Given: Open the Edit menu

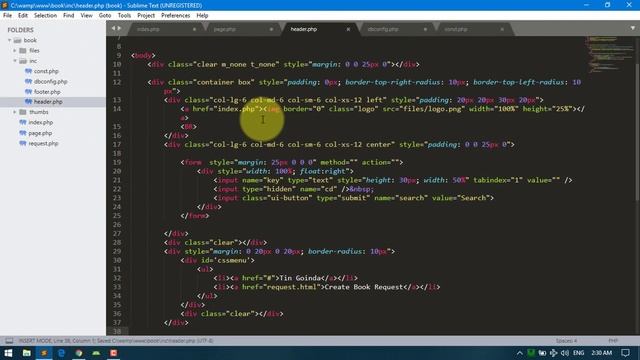Looking at the screenshot, I should click(23, 16).
